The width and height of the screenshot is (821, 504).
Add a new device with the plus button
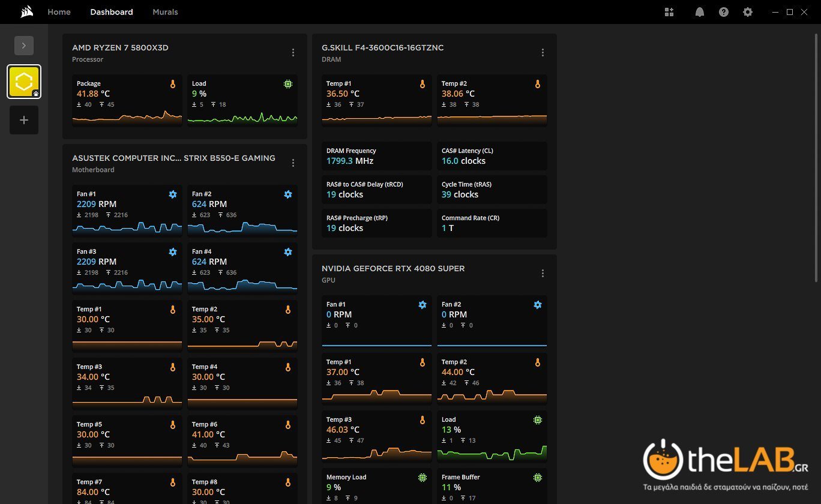pos(24,120)
